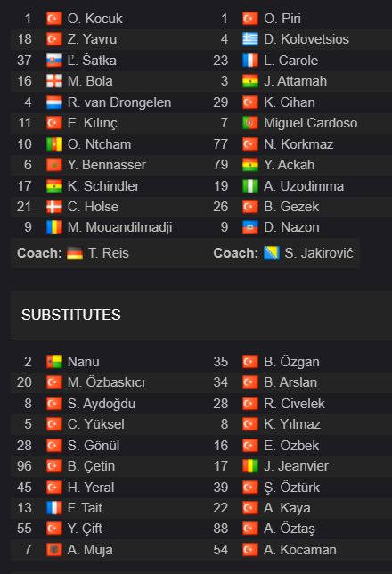Click the Portuguese flag next to Miguel Cardoso
This screenshot has width=392, height=574.
tap(250, 123)
